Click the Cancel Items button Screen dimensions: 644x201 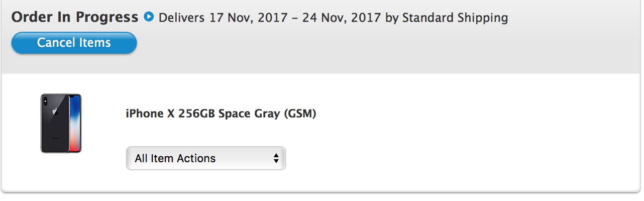[x=74, y=43]
